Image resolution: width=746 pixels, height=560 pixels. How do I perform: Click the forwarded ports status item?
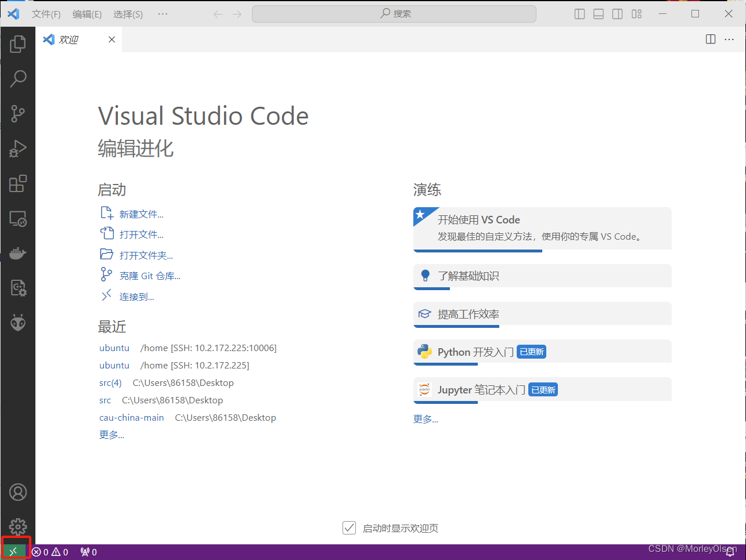point(89,552)
